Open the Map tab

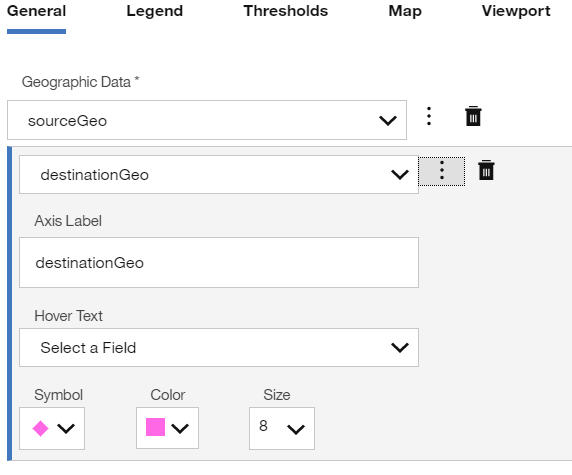[x=405, y=11]
